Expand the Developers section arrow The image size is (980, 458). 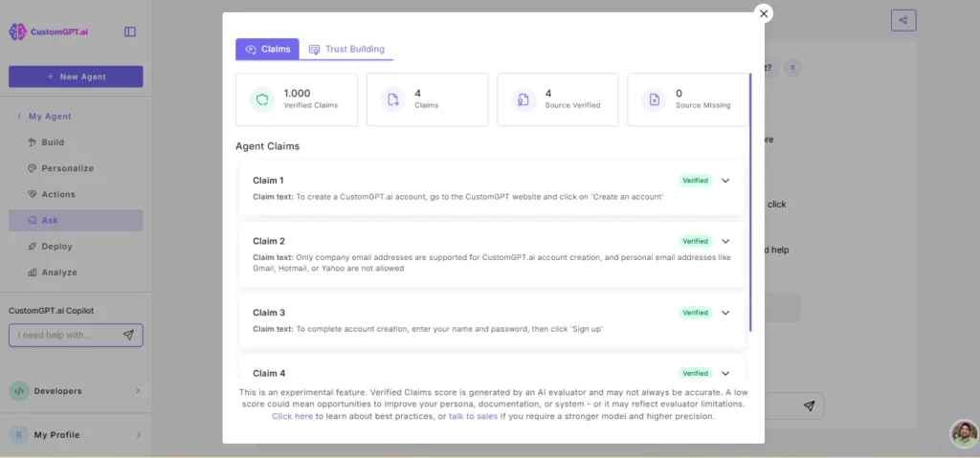[138, 391]
